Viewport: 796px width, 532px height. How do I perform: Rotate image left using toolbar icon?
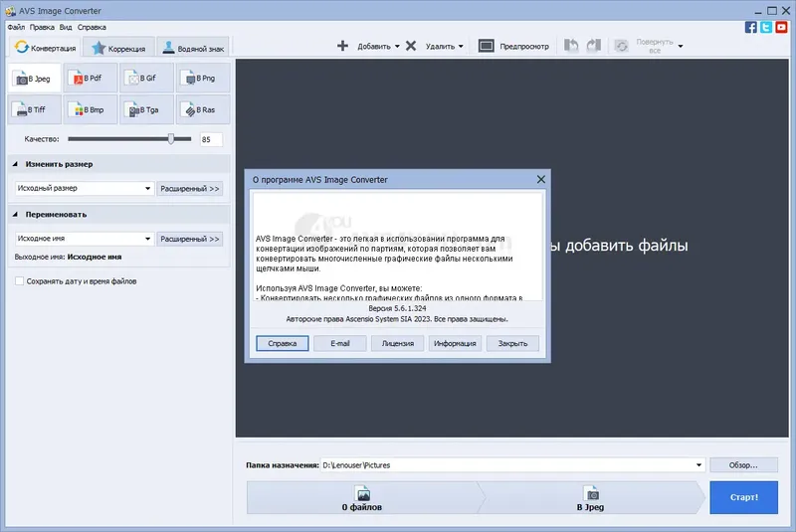571,46
